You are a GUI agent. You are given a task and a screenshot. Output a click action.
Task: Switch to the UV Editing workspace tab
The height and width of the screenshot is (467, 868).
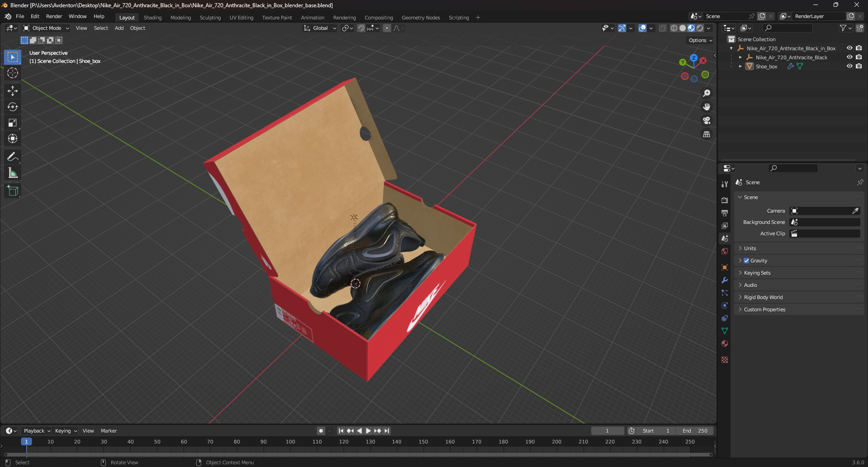(x=241, y=18)
